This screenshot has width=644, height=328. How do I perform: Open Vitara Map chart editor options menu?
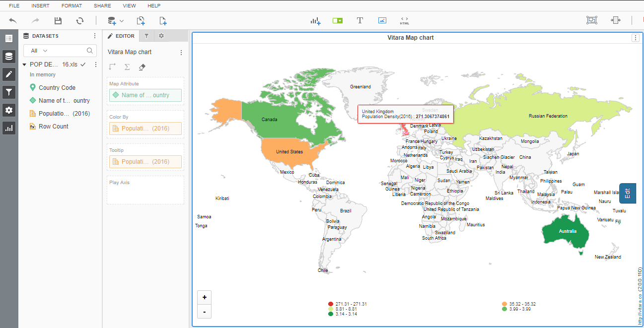pyautogui.click(x=181, y=52)
